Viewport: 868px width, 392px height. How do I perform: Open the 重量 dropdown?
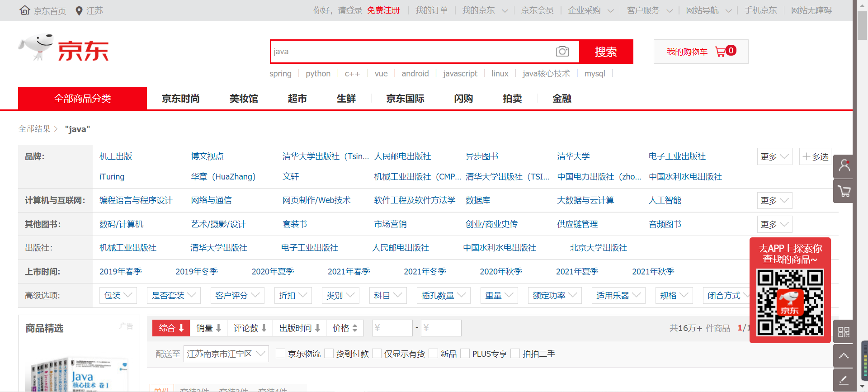point(499,295)
